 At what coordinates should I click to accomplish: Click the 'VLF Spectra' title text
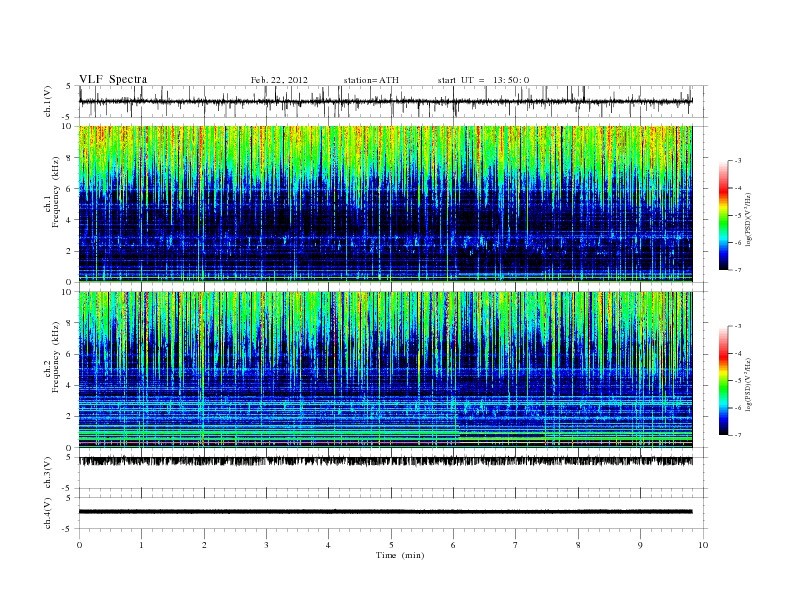pyautogui.click(x=113, y=79)
